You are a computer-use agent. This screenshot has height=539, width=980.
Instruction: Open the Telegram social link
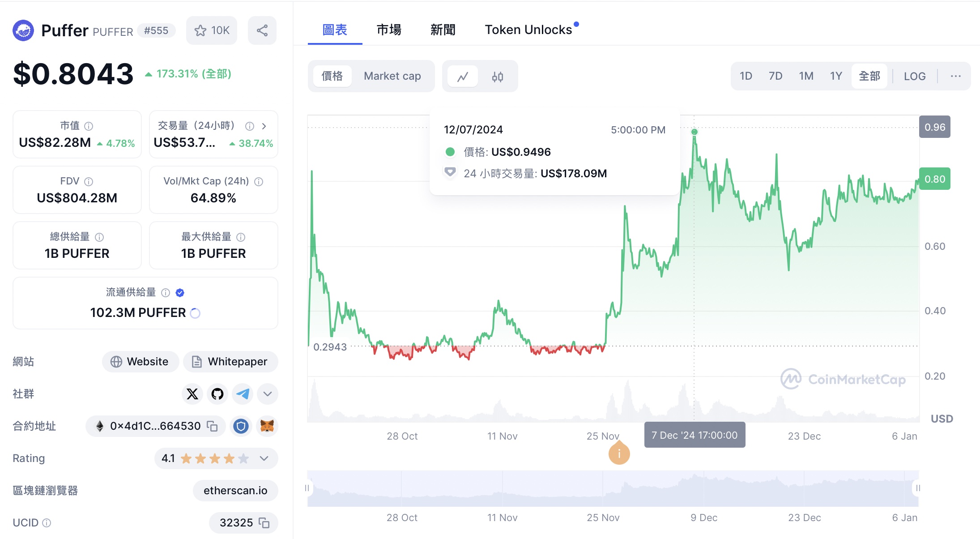coord(243,394)
